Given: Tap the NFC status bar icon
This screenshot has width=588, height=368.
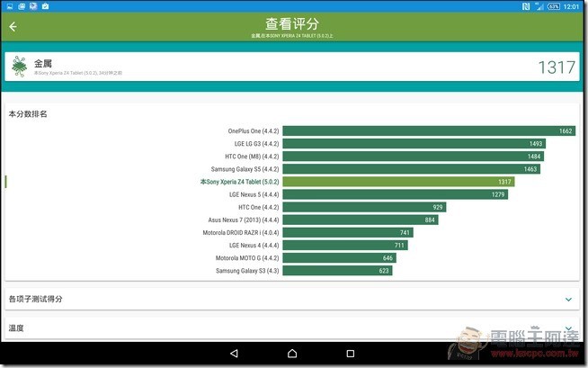Looking at the screenshot, I should [x=526, y=6].
